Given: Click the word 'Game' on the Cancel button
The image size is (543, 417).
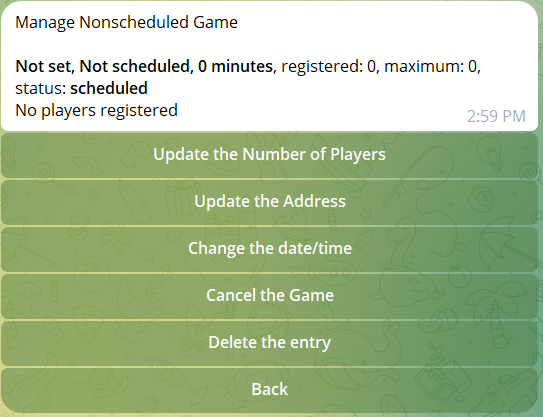Looking at the screenshot, I should point(311,296).
